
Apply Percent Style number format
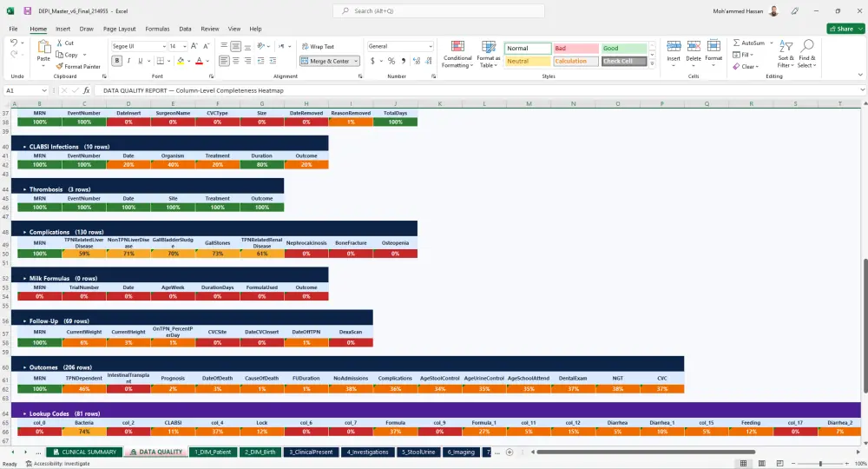(391, 61)
